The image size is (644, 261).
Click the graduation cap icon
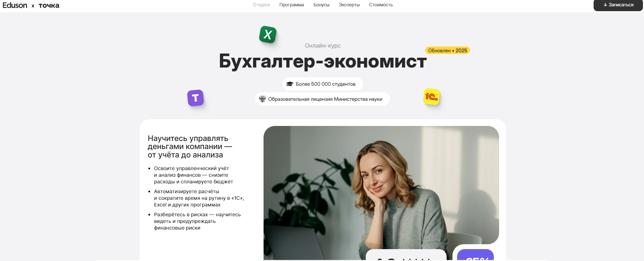[x=290, y=84]
